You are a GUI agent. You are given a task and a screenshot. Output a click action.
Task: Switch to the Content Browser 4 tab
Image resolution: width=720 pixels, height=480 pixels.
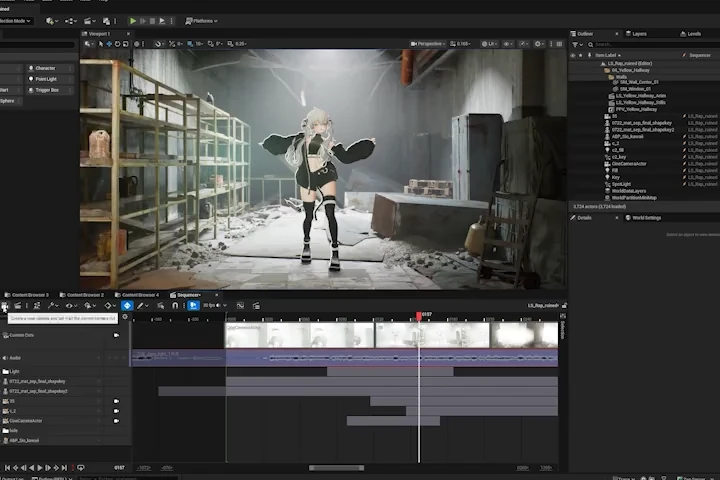pyautogui.click(x=137, y=295)
